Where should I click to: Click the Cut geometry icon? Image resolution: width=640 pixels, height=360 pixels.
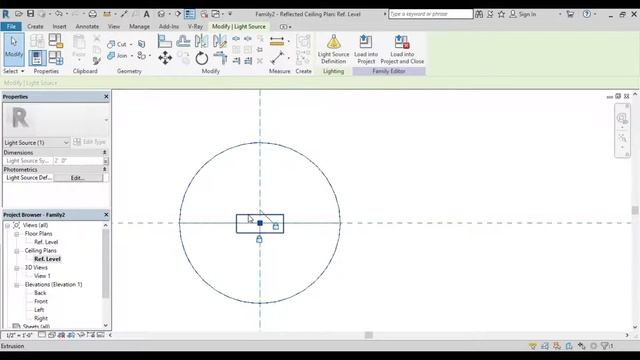pos(111,44)
